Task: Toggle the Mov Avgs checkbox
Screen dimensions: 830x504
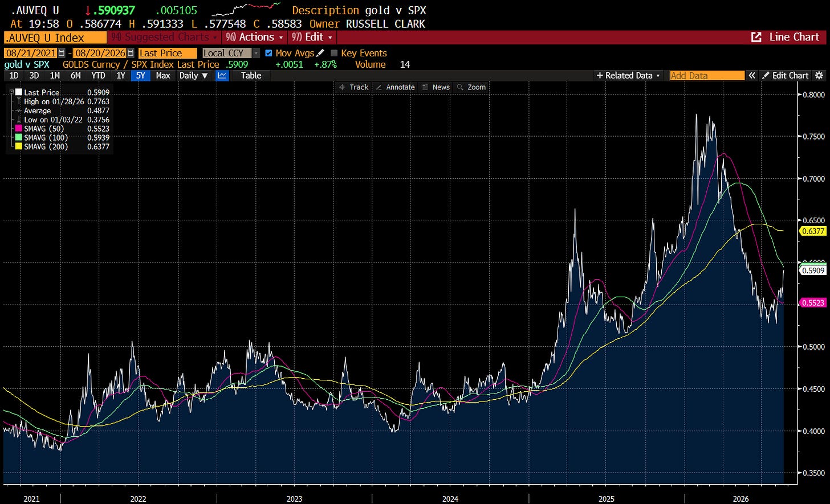Action: (269, 53)
